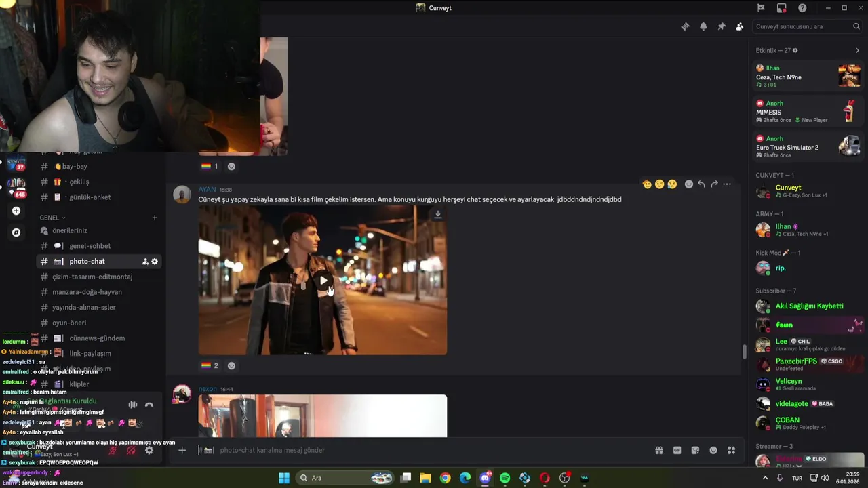Open nexon's username link

tap(208, 389)
